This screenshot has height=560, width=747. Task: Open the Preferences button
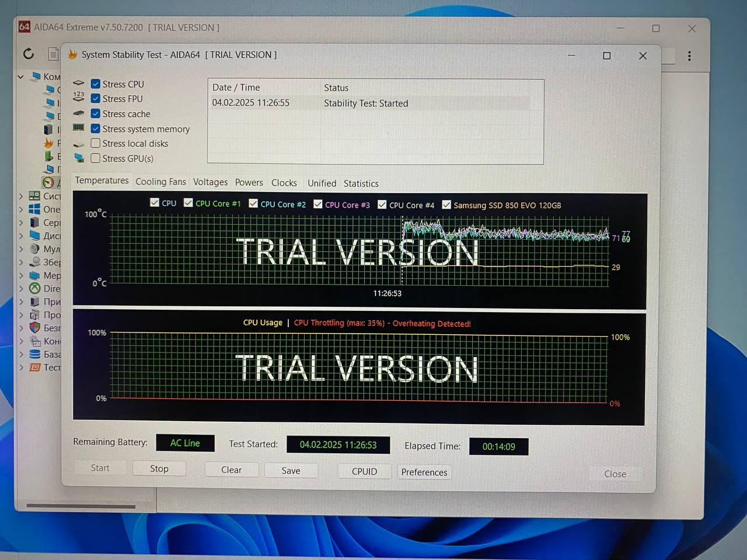424,472
